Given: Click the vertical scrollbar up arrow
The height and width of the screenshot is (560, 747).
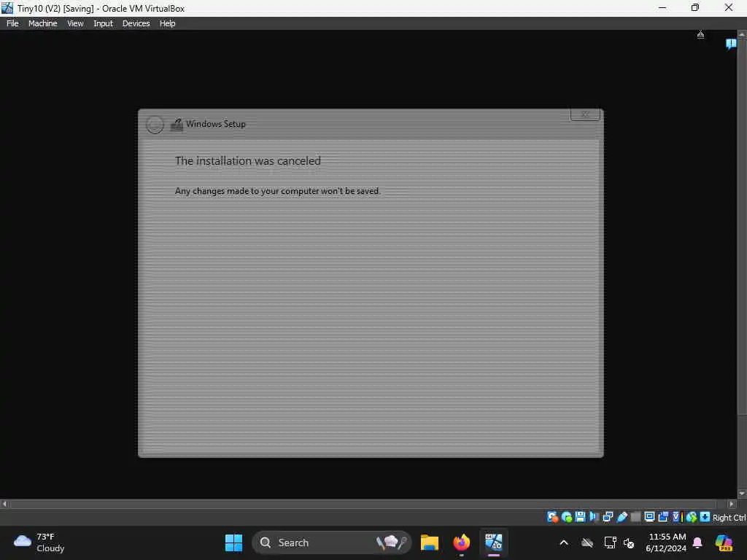Looking at the screenshot, I should click(742, 34).
